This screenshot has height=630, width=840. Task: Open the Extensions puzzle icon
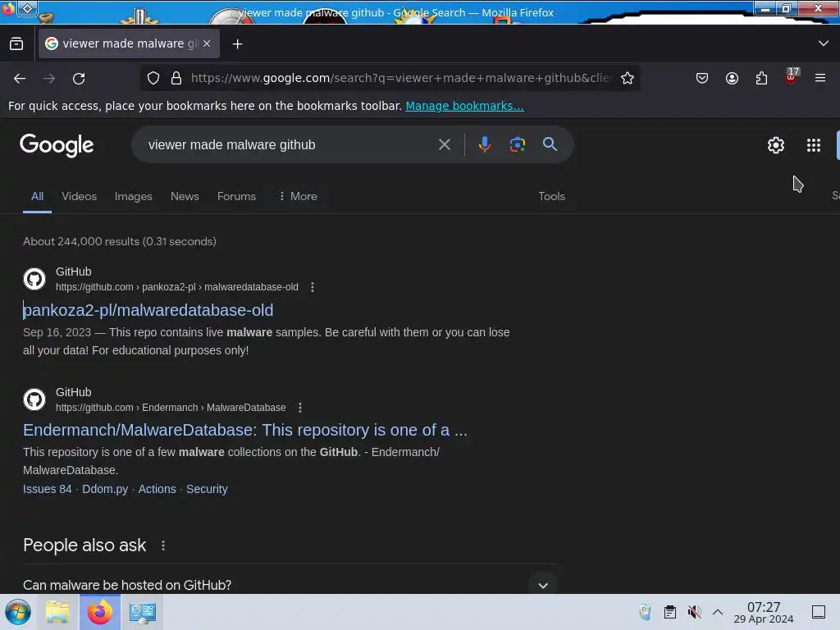point(761,78)
